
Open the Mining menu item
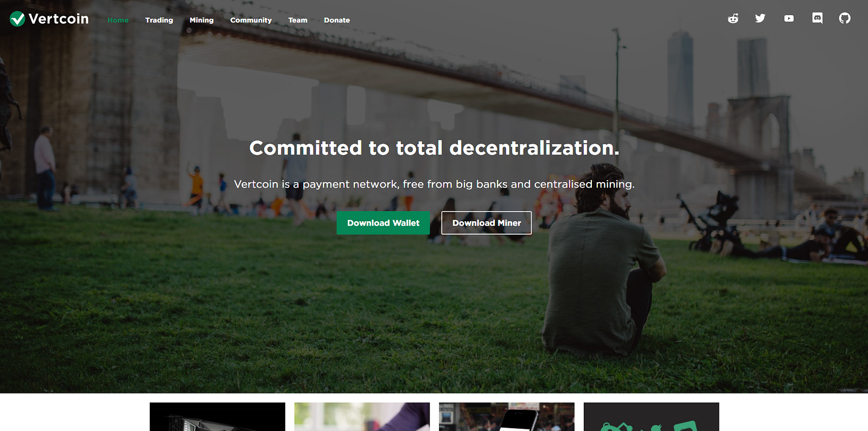(201, 20)
